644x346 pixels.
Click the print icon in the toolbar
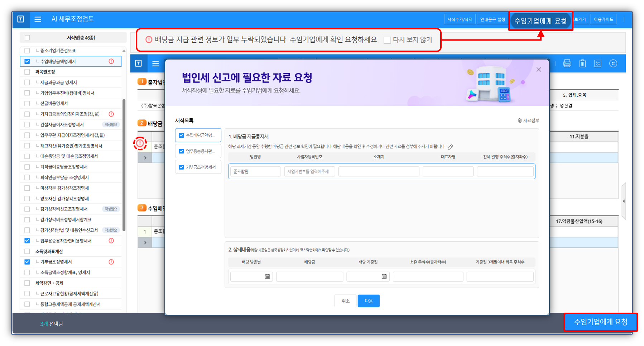coord(567,63)
